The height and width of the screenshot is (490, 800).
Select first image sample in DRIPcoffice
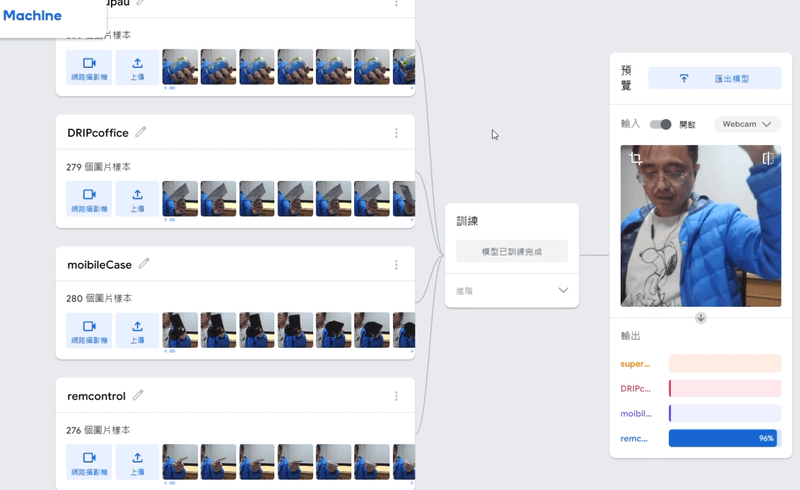180,199
